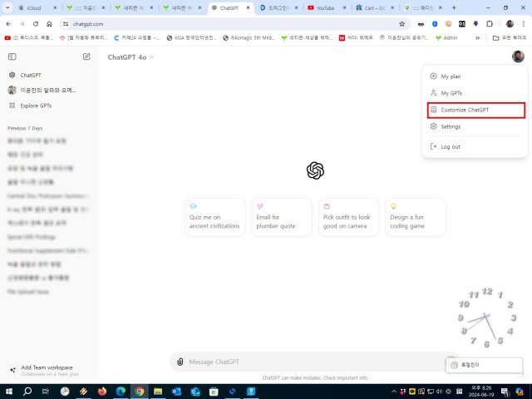Focus the Message ChatGPT input field
532x399 pixels.
[x=316, y=362]
